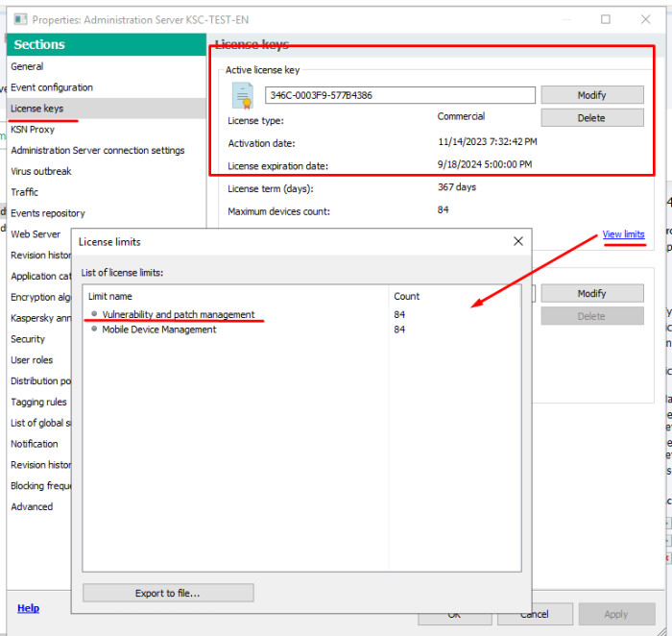Export license limits to file
672x636 pixels.
click(x=168, y=593)
